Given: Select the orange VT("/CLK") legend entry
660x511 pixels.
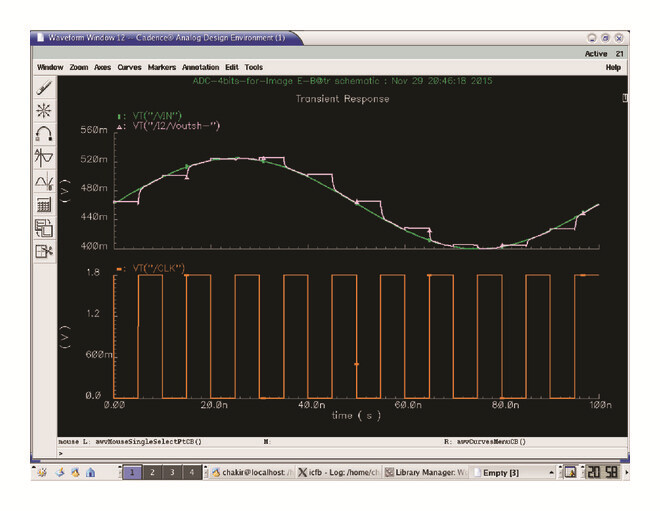Looking at the screenshot, I should click(x=150, y=268).
